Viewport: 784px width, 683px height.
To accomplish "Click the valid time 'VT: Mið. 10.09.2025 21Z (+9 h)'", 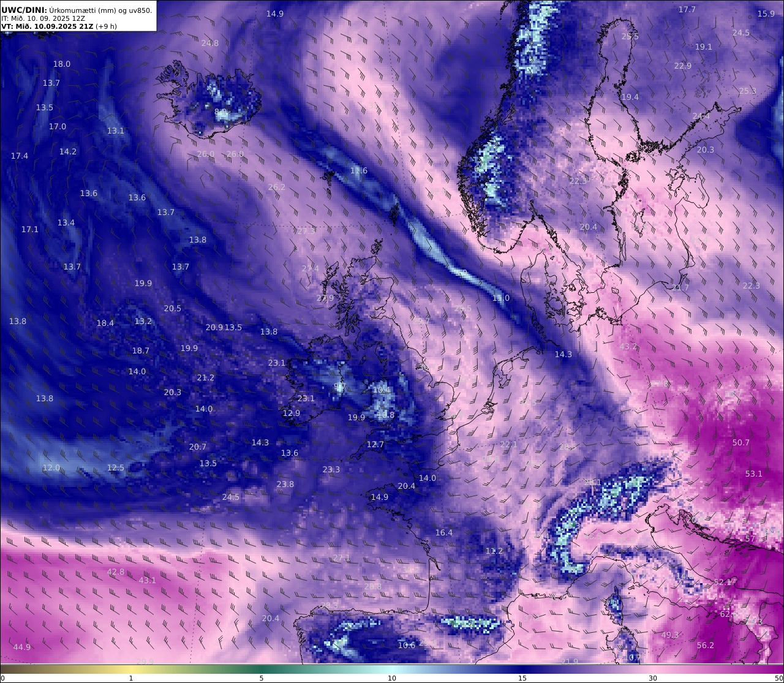I will coord(59,26).
